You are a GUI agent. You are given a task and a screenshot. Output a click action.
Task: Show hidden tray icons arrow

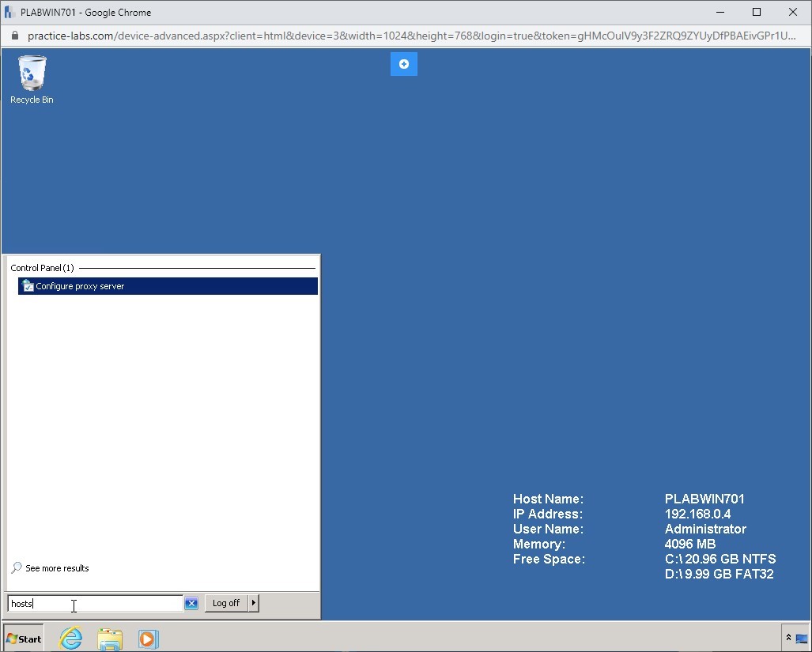click(788, 638)
